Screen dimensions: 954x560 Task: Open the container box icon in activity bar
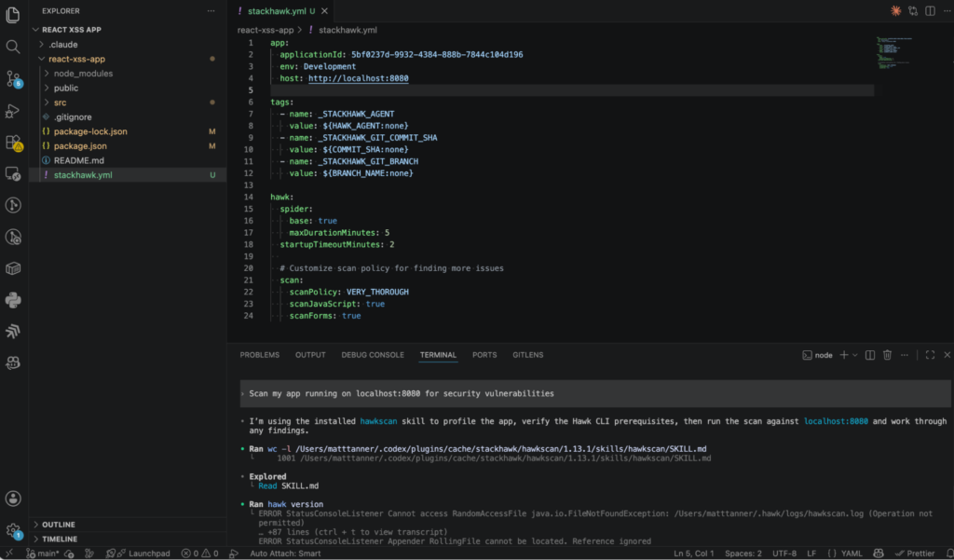pos(13,268)
